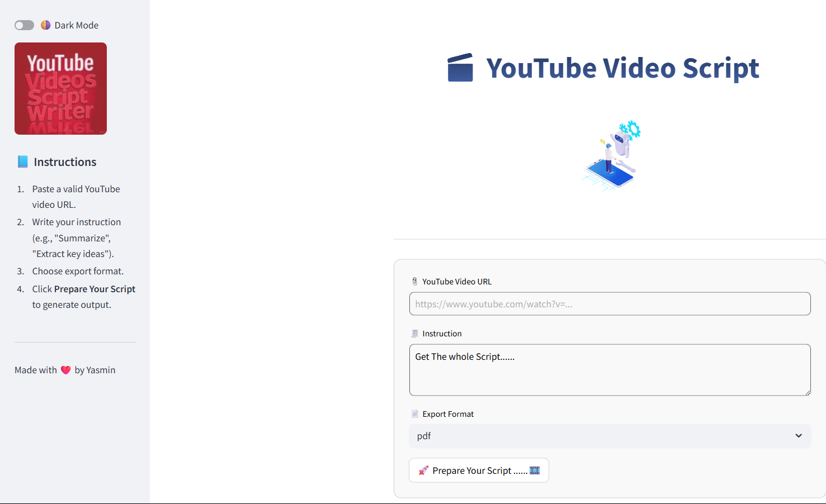
Task: Click the Prepare Your Script button
Action: click(x=479, y=470)
